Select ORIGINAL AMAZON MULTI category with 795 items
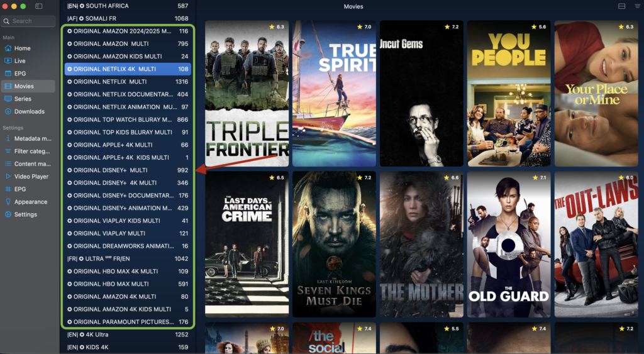 128,43
